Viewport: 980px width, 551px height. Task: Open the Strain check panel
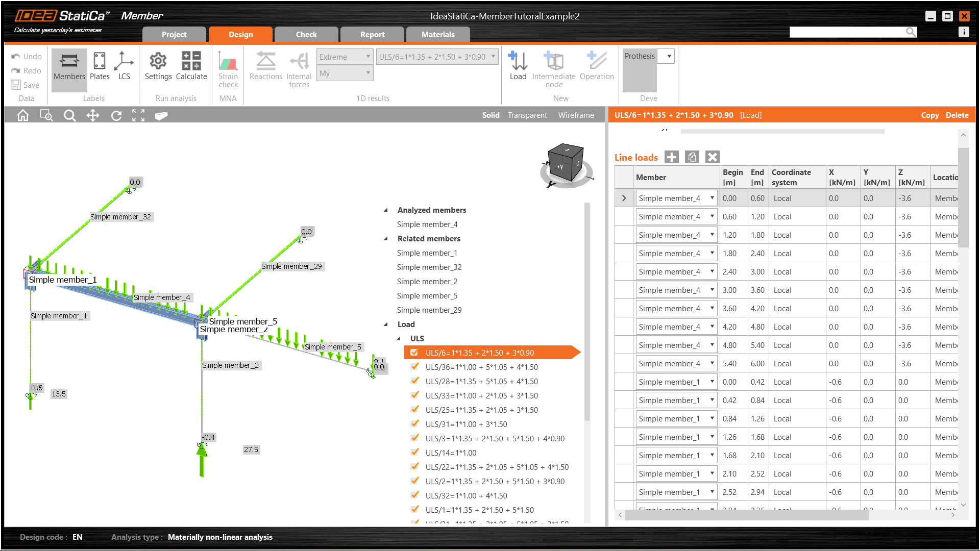pyautogui.click(x=228, y=66)
